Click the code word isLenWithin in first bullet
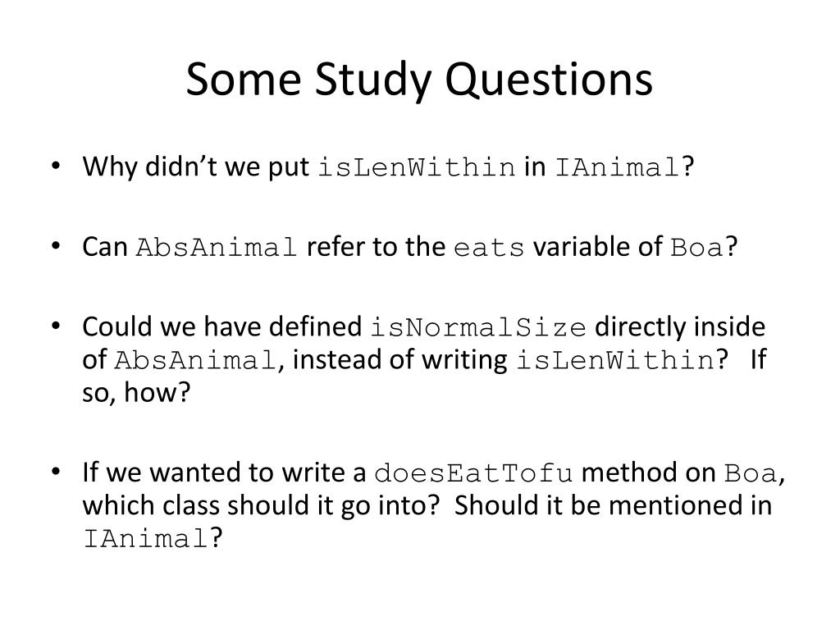Image resolution: width=840 pixels, height=630 pixels. click(x=416, y=167)
